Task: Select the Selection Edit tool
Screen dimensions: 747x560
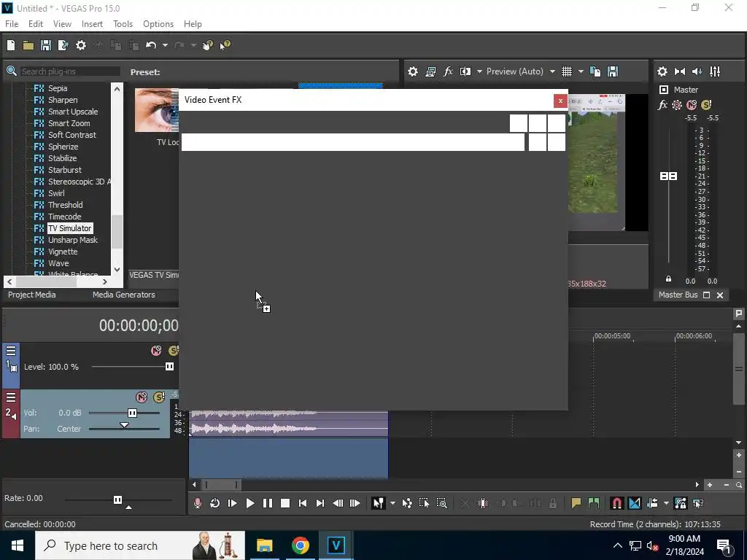Action: click(x=424, y=503)
